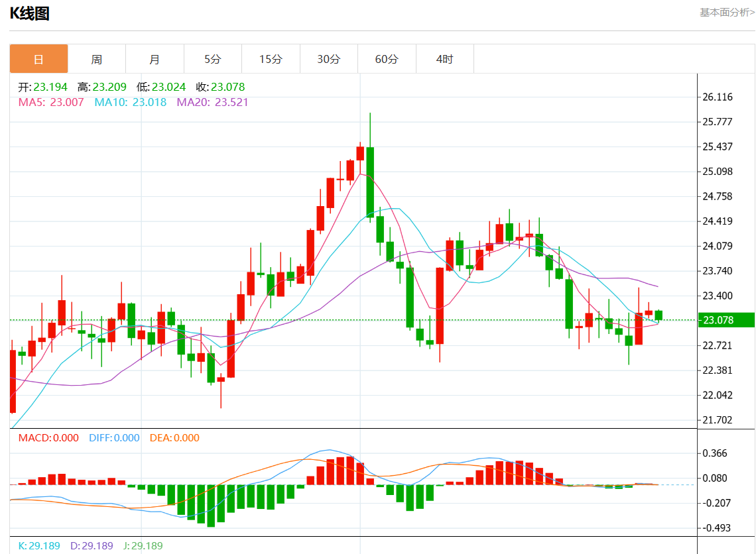Switch to the 周 weekly tab
The image size is (756, 554).
pos(97,59)
